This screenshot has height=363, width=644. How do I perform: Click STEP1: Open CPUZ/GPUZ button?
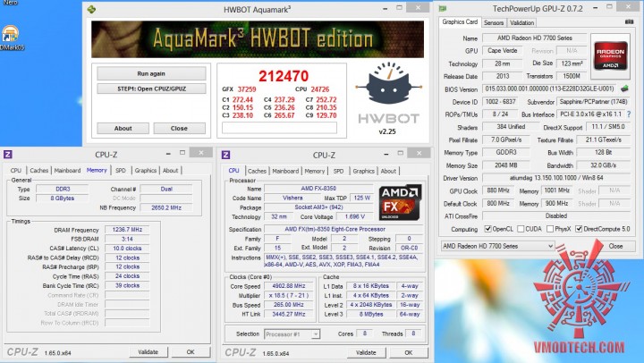click(151, 89)
